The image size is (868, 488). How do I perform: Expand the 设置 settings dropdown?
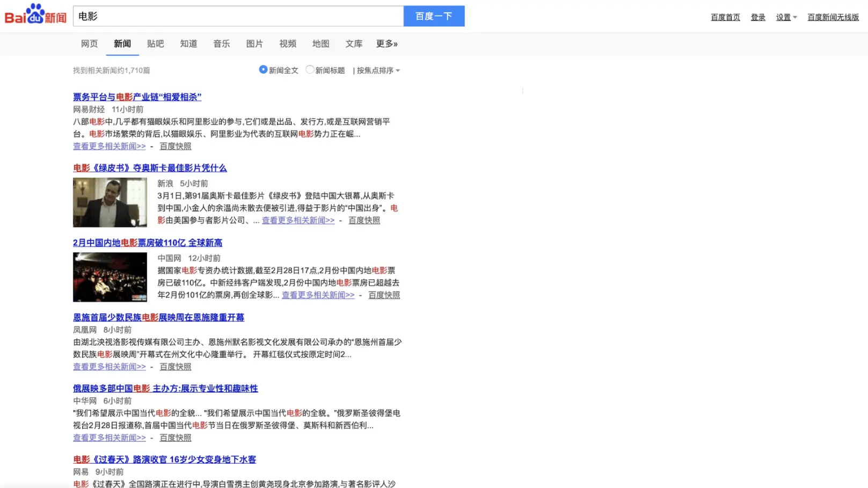coord(786,17)
